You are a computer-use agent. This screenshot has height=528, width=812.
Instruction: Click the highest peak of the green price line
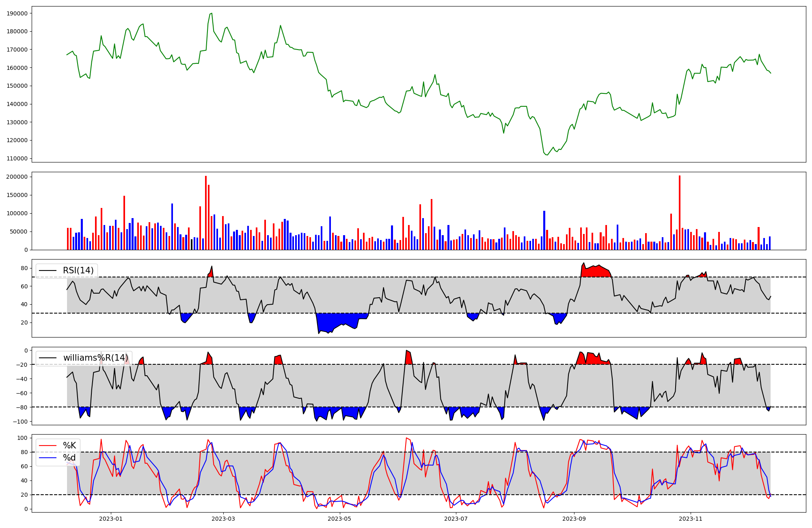coord(212,13)
